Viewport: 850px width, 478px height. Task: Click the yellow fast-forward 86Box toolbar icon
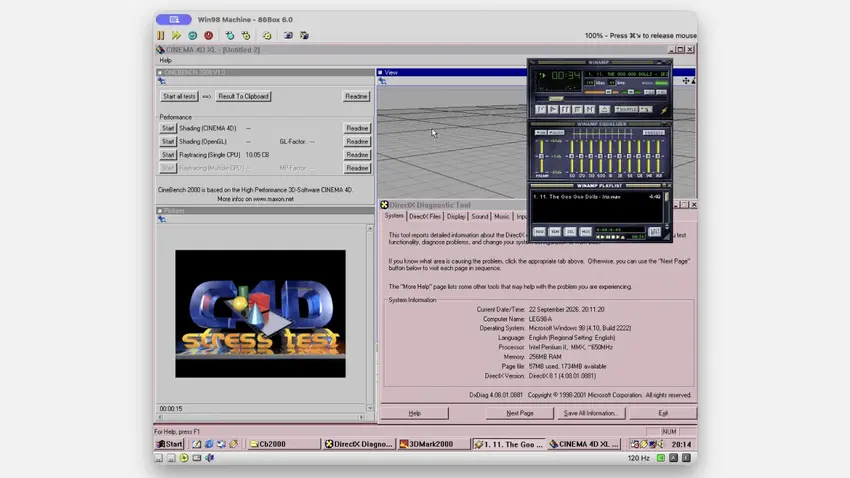coord(176,35)
